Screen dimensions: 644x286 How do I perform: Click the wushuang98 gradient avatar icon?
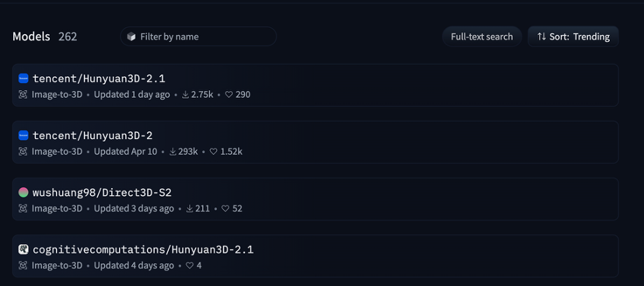[23, 193]
